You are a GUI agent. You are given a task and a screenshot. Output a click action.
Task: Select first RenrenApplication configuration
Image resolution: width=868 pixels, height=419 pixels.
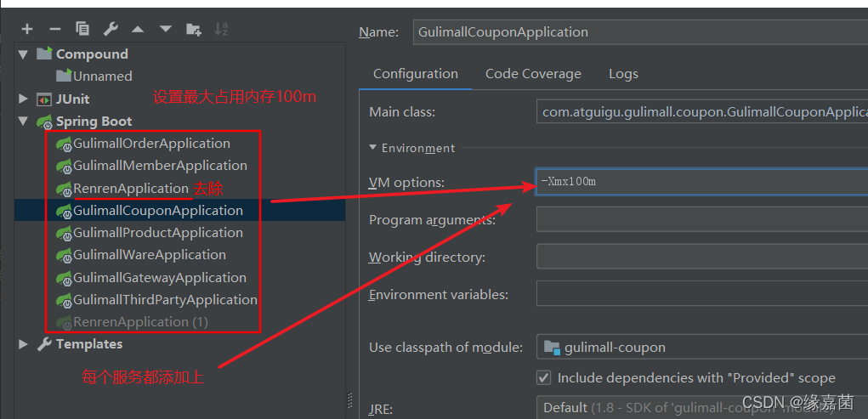pyautogui.click(x=131, y=188)
